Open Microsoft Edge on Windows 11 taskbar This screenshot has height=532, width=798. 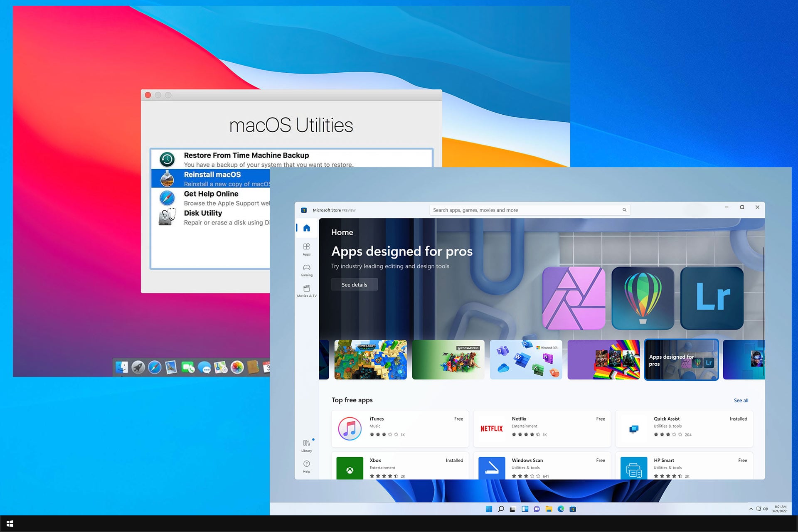point(561,509)
